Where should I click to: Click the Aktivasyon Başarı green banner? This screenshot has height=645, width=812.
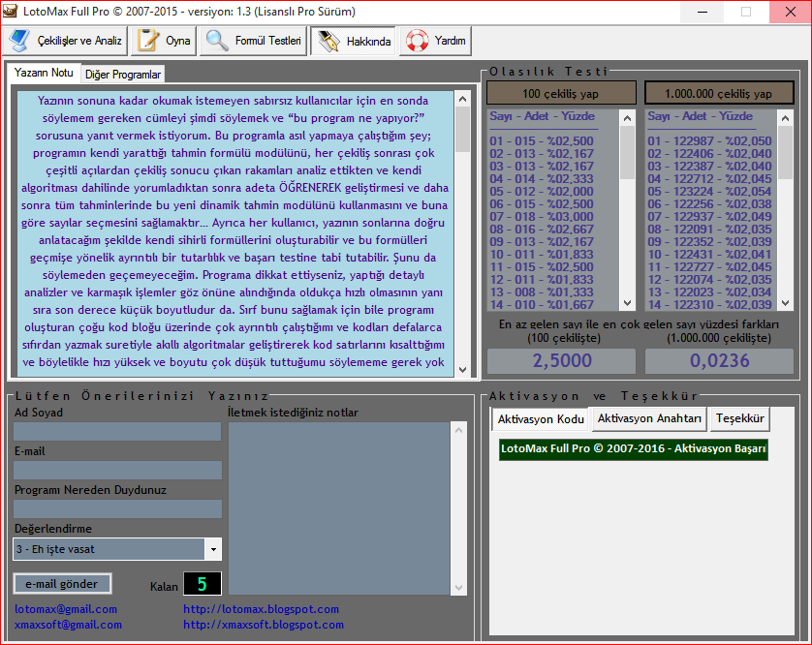point(634,448)
